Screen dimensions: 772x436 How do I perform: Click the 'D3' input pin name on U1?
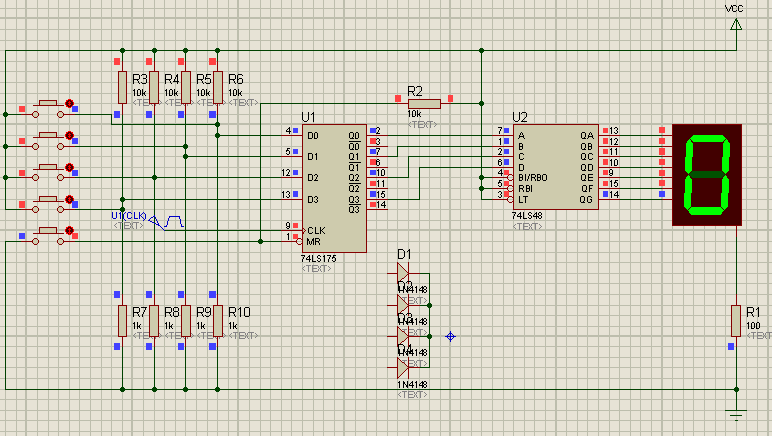[x=313, y=199]
